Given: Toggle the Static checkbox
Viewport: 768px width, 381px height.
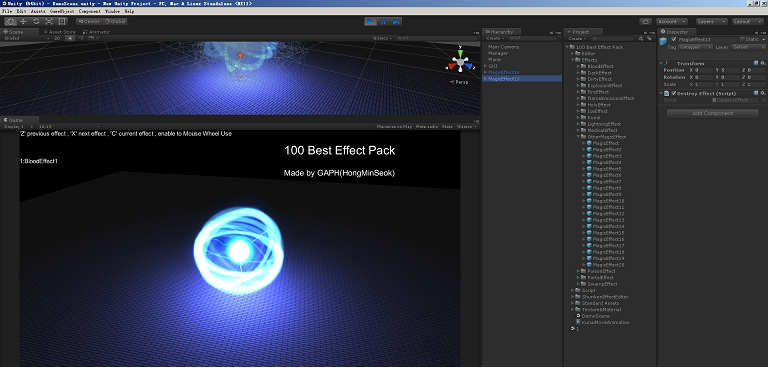Looking at the screenshot, I should 742,39.
